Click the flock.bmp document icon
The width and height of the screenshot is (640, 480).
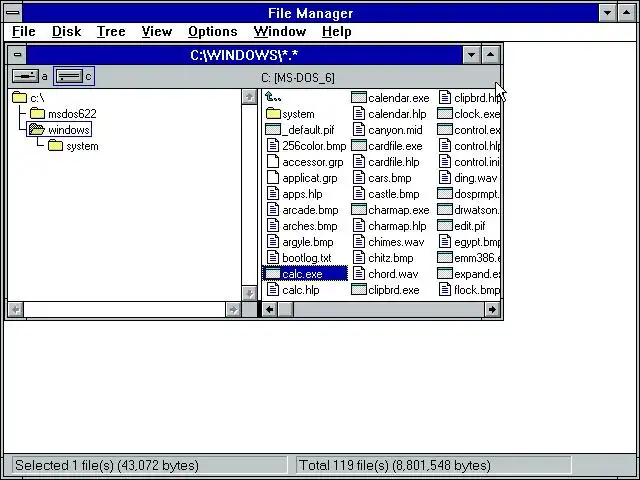click(445, 290)
